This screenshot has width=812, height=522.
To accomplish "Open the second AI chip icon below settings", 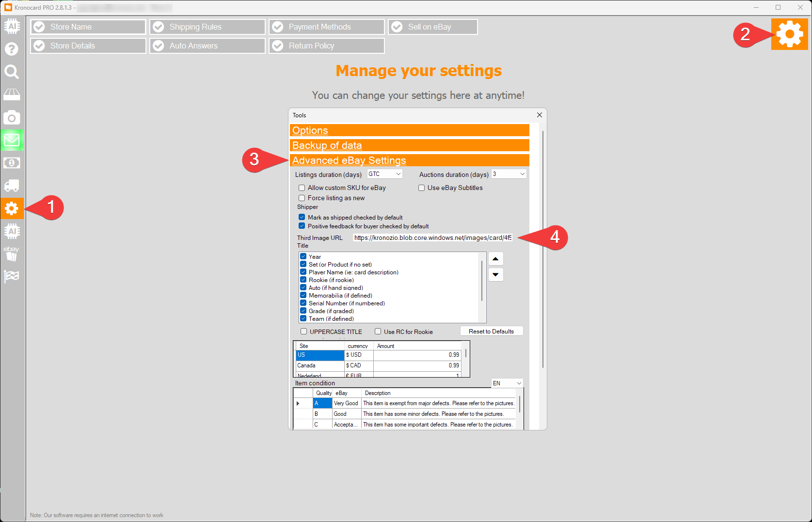I will (12, 231).
